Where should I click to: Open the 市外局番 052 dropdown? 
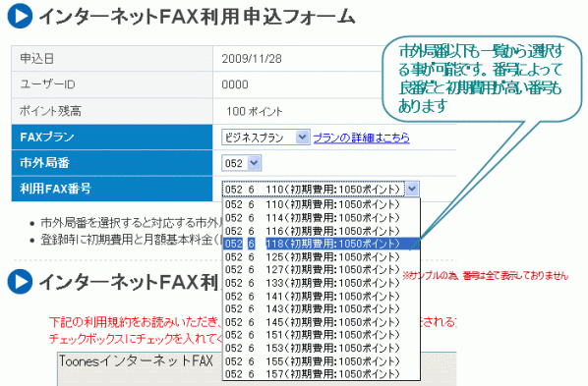(x=241, y=163)
